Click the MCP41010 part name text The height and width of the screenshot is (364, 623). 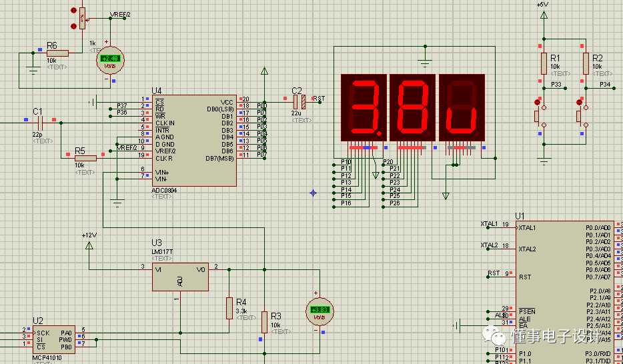47,357
